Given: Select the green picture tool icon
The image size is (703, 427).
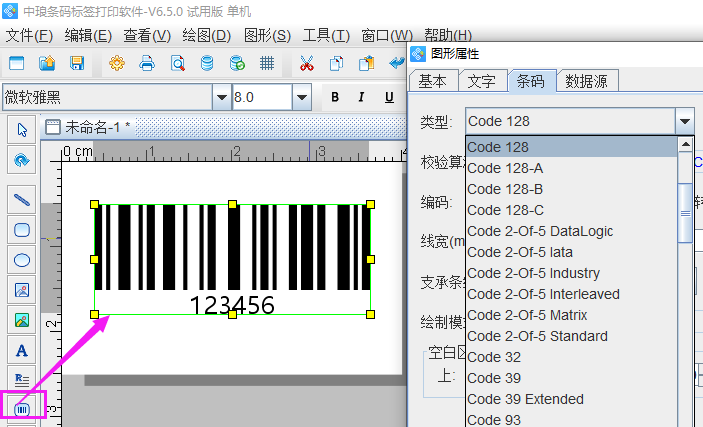Looking at the screenshot, I should pyautogui.click(x=22, y=320).
